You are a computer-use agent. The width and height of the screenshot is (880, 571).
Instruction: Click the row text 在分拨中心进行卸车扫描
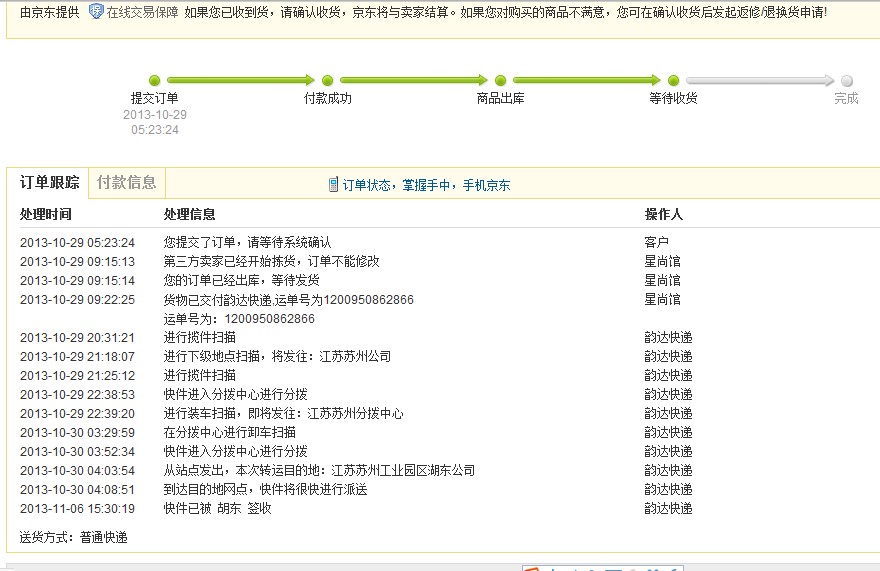[230, 432]
